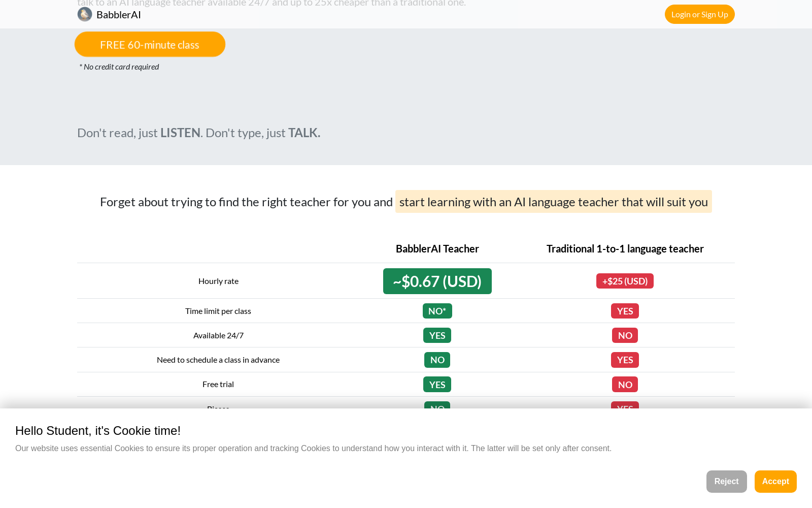Click the red NO badge for Free trial
Screen dimensions: 812x508
coord(625,385)
